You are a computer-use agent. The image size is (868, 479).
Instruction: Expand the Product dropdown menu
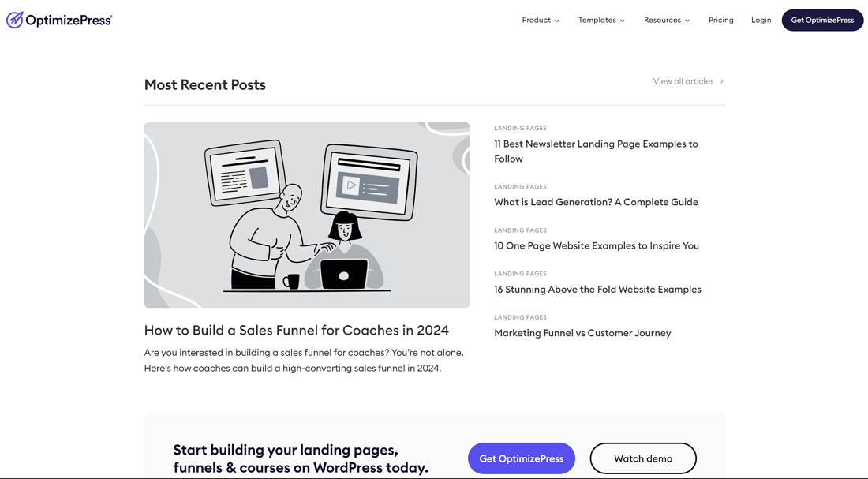pos(541,20)
